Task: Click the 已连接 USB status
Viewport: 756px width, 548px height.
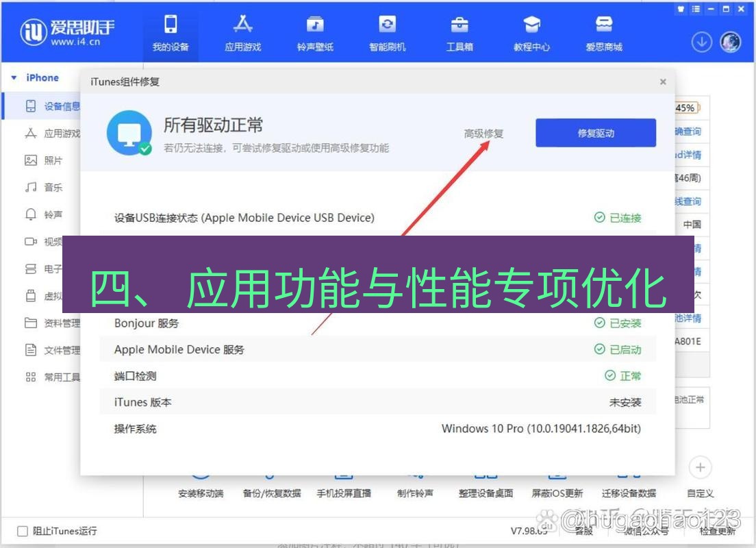Action: point(618,218)
